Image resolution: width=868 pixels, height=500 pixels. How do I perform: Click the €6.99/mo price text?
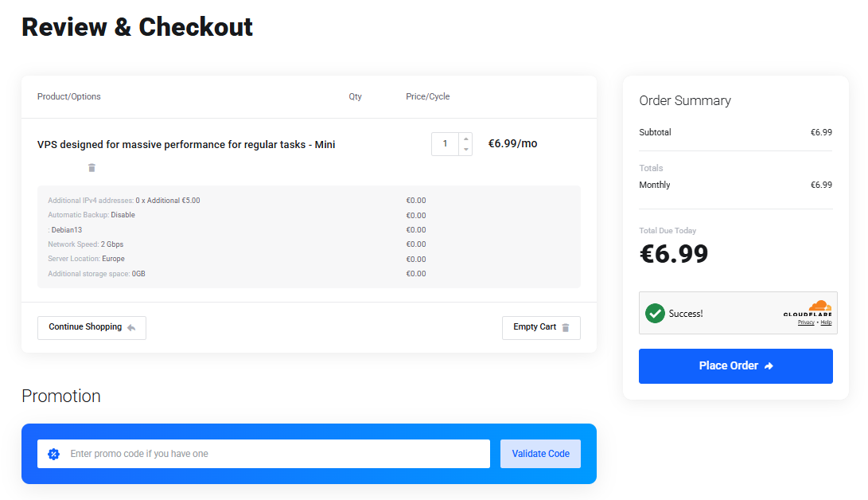512,143
